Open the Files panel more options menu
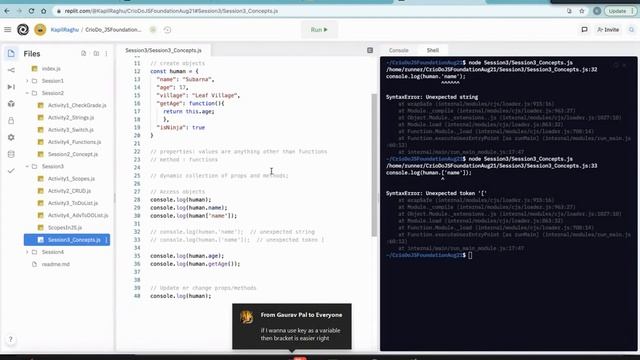 click(107, 53)
